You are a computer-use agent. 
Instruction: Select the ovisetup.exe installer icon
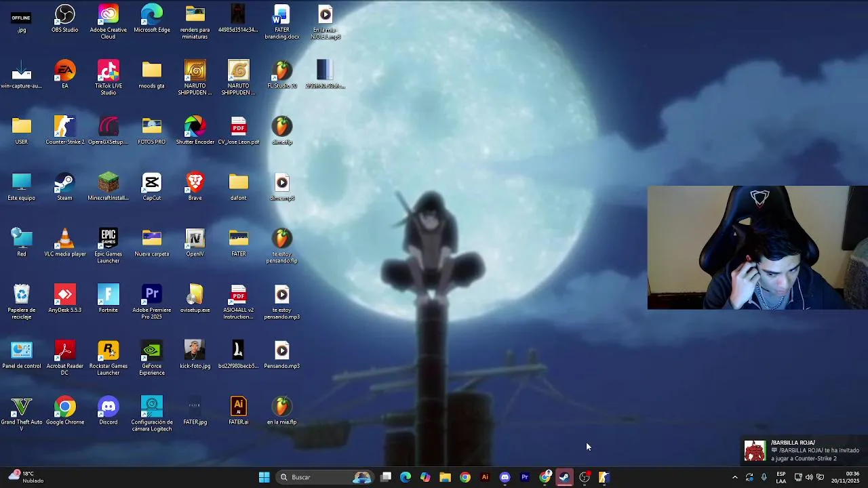tap(195, 300)
